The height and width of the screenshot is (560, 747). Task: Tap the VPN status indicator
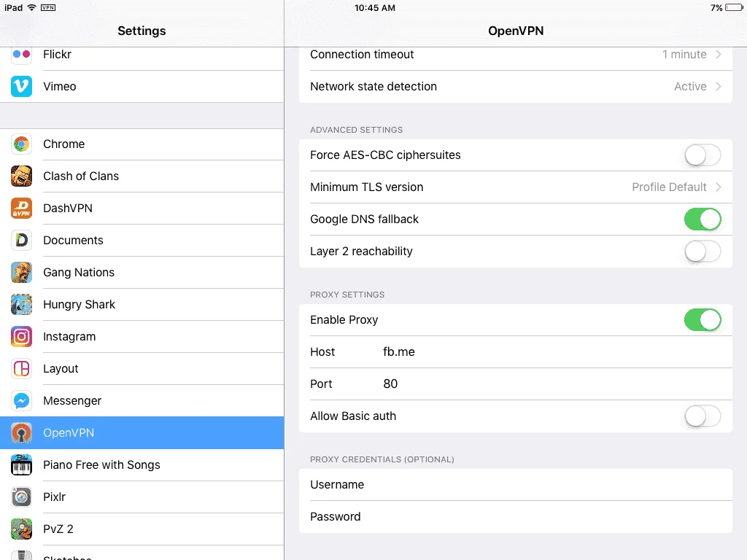coord(48,7)
